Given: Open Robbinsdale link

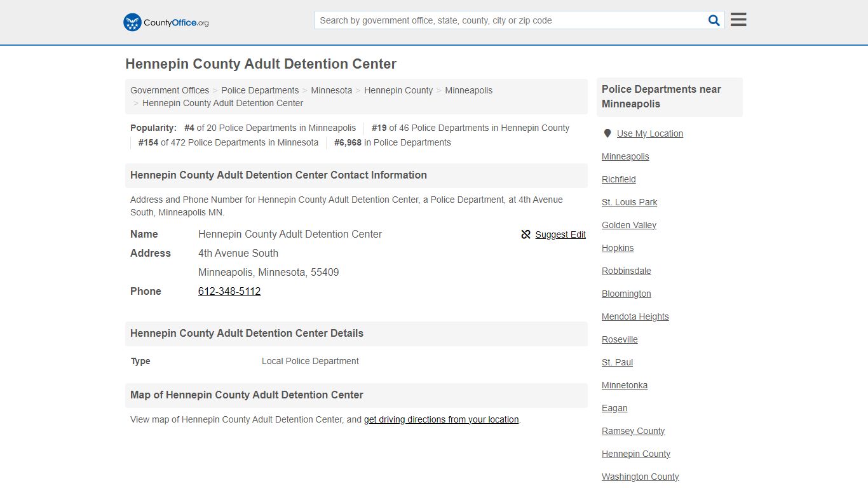Looking at the screenshot, I should point(627,271).
